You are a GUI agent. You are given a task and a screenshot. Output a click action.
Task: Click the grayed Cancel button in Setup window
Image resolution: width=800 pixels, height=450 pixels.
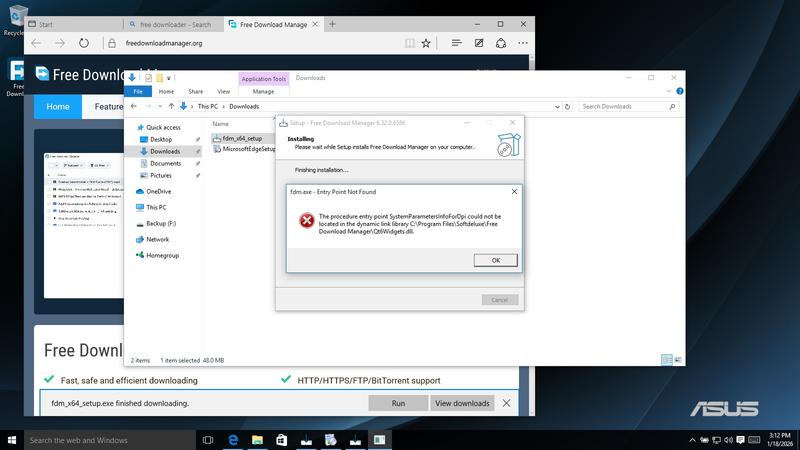tap(499, 299)
